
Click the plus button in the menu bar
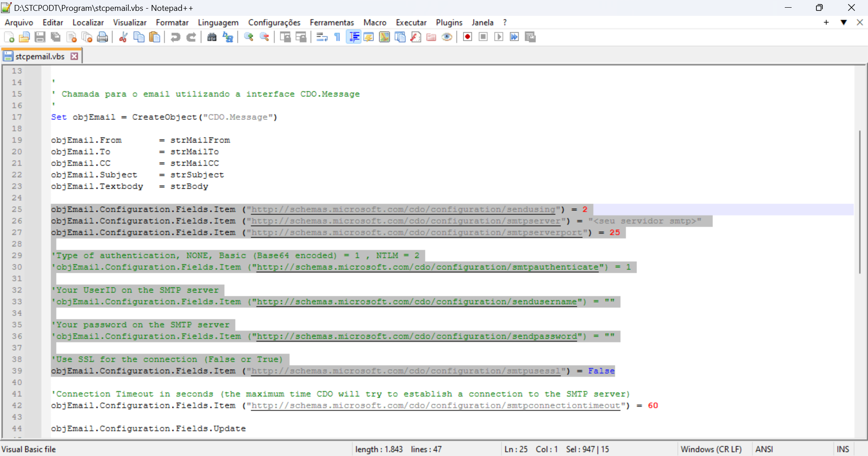[826, 22]
